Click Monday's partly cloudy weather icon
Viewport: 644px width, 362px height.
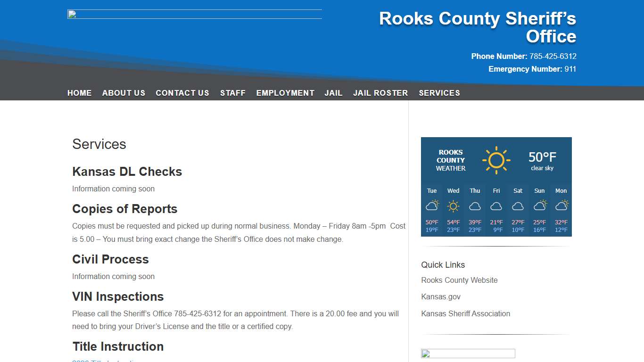561,206
